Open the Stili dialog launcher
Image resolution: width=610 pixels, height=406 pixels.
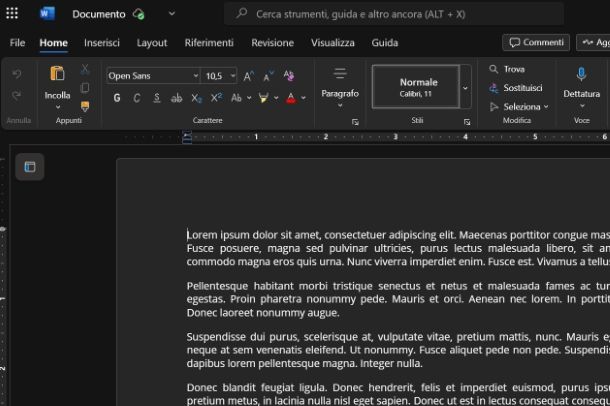467,122
